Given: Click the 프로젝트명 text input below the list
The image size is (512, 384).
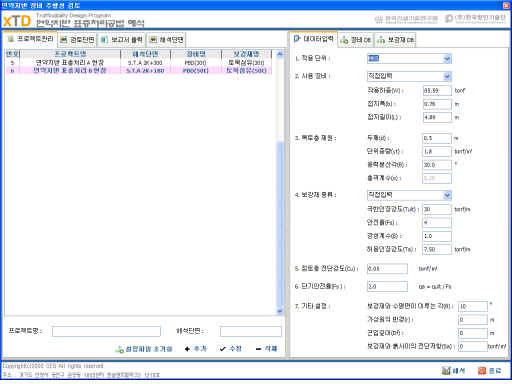Looking at the screenshot, I should 106,331.
